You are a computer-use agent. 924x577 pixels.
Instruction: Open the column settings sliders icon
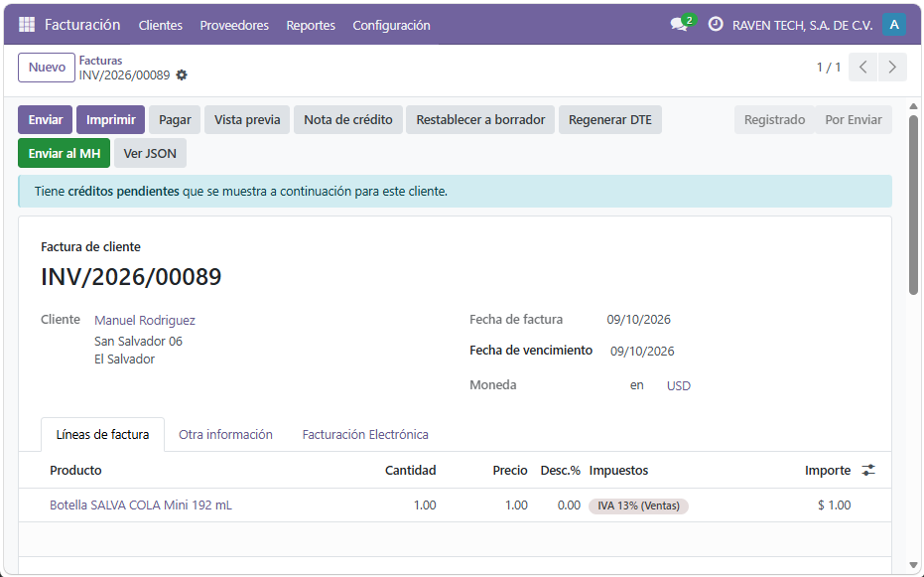point(868,471)
